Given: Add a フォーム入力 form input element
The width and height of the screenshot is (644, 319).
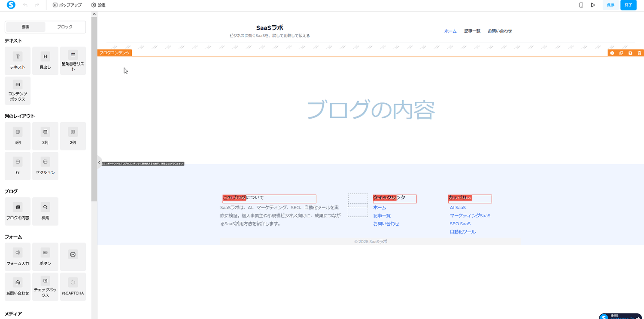Looking at the screenshot, I should click(x=18, y=257).
